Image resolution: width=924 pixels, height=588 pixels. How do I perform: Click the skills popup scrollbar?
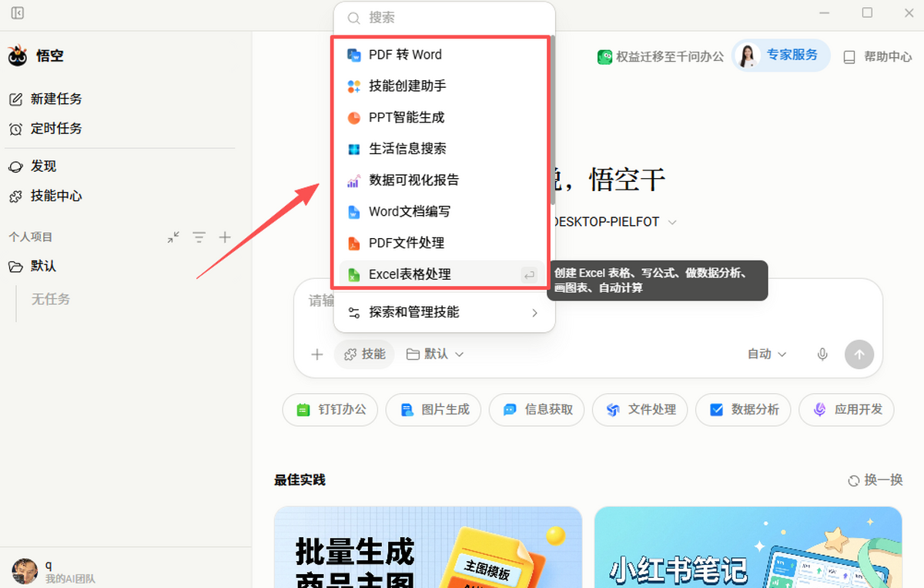tap(552, 119)
